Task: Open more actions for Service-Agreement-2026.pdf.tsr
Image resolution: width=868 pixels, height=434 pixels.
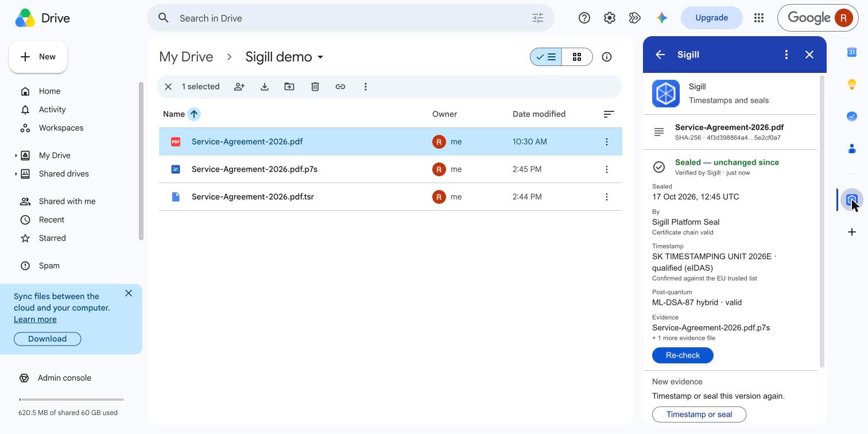Action: (x=607, y=197)
